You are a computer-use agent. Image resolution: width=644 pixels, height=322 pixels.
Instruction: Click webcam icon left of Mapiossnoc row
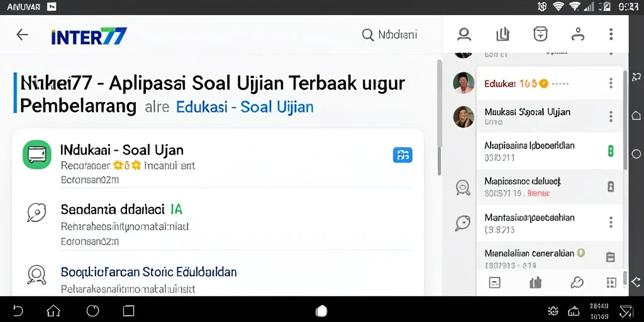pos(464,187)
